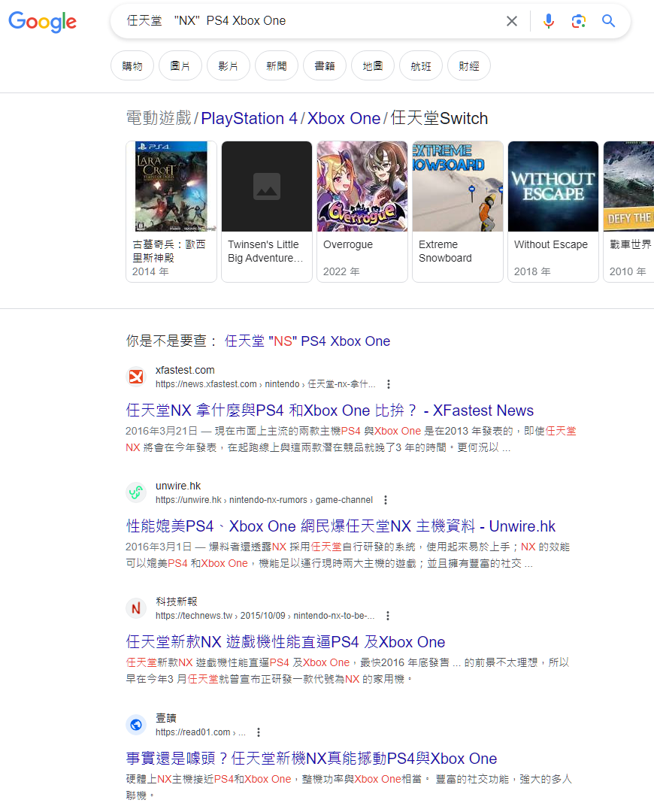The image size is (654, 812).
Task: Click the unwire.hk site favicon
Action: [136, 492]
